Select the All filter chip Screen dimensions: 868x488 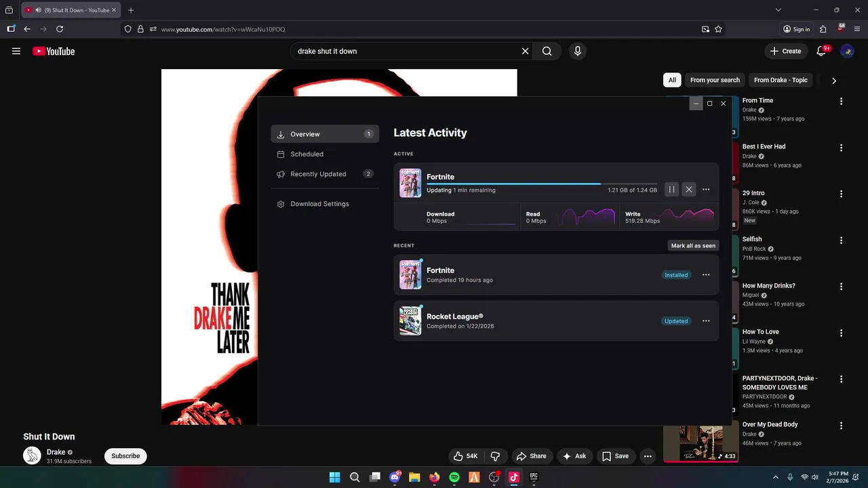click(672, 80)
